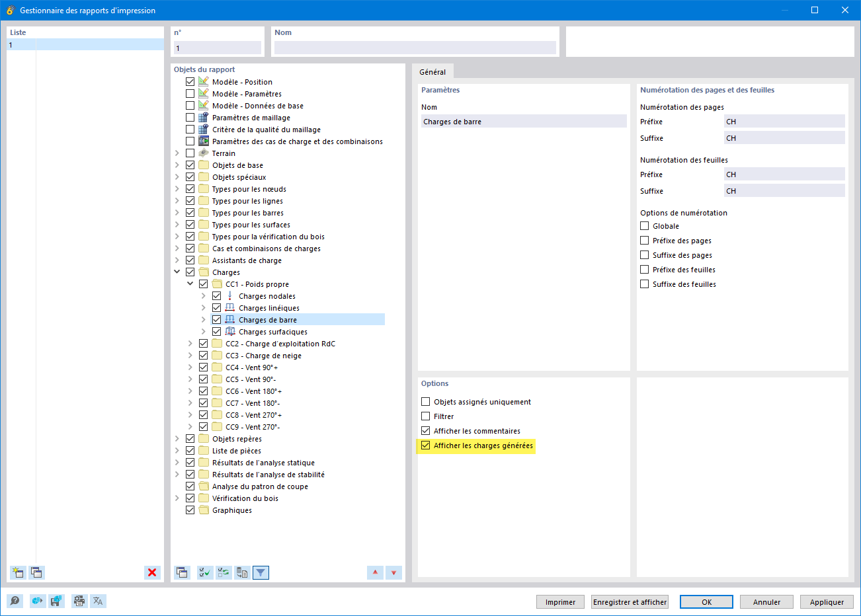The width and height of the screenshot is (861, 616).
Task: Click the invert-selection icon with green arrows
Action: [224, 572]
